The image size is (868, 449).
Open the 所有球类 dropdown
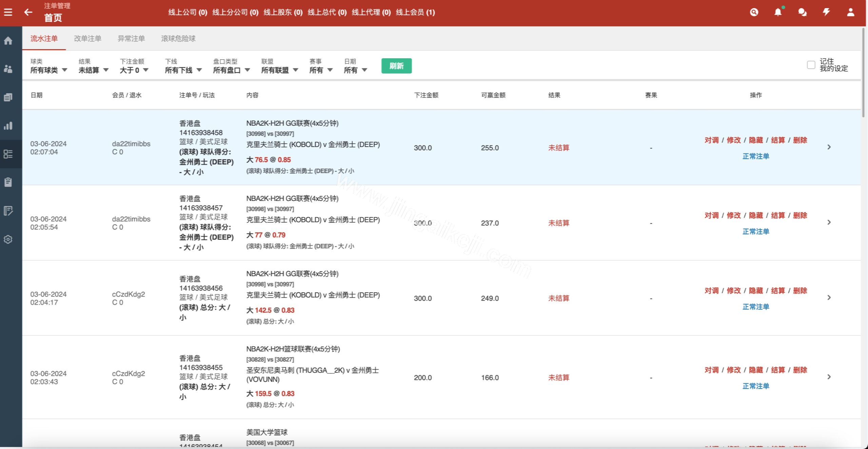pos(47,70)
